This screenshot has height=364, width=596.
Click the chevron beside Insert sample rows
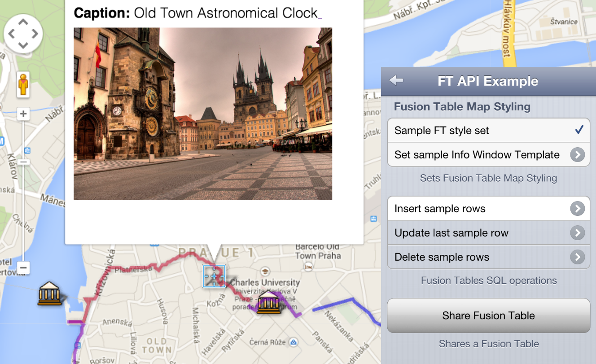pos(578,209)
